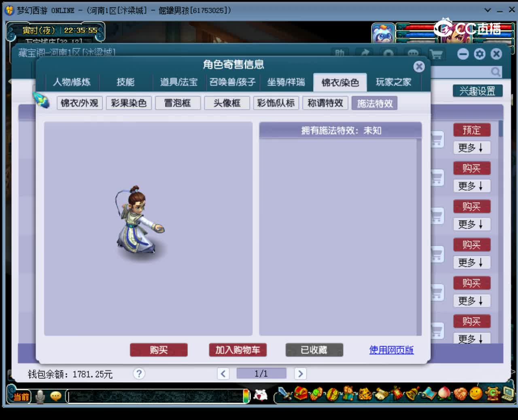Open the shopping cart in 藏宝阁 toolbar
The height and width of the screenshot is (420, 518).
click(436, 54)
